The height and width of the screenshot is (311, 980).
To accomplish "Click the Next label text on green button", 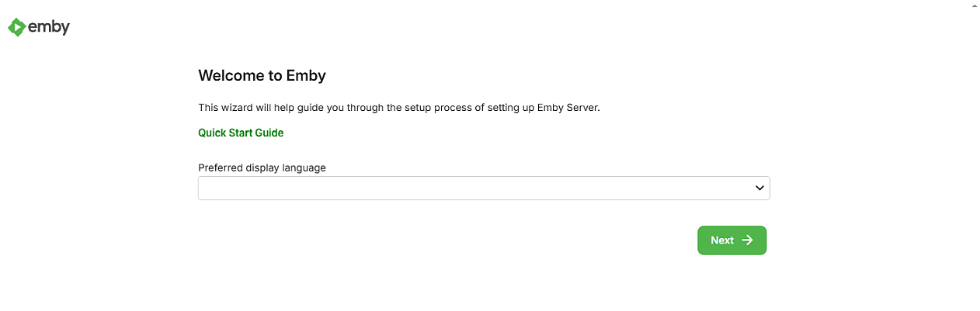I will pyautogui.click(x=722, y=240).
